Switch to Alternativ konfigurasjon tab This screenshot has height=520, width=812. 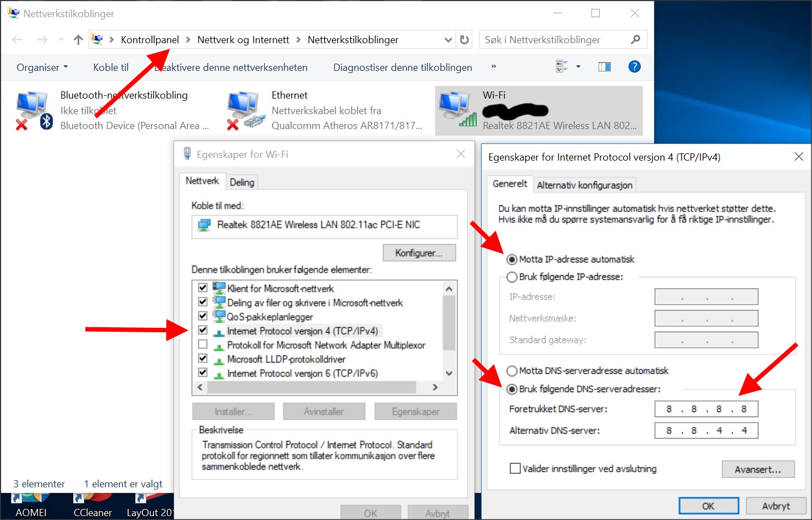tap(584, 185)
